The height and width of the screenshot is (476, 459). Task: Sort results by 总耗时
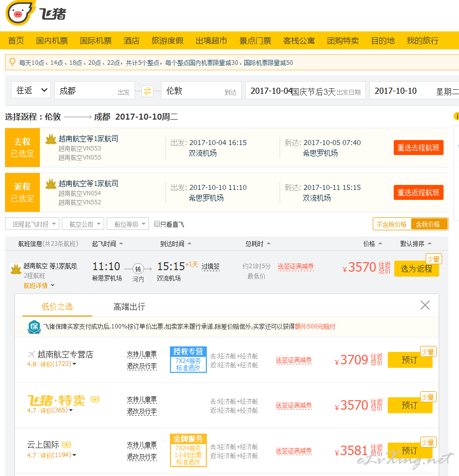point(258,244)
